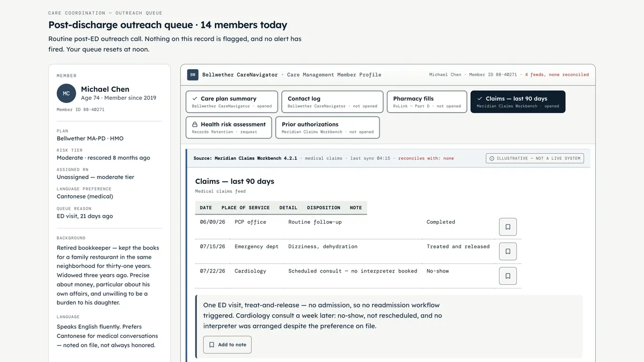Click the MC member avatar
Viewport: 644px width, 362px height.
(67, 93)
